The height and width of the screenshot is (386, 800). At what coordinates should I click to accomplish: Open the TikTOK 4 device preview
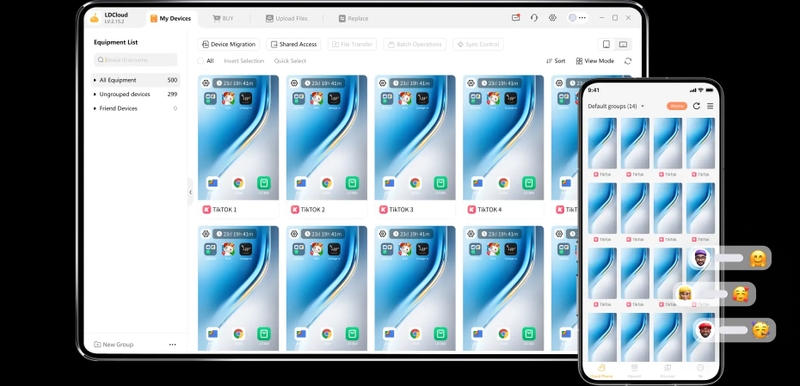point(504,138)
